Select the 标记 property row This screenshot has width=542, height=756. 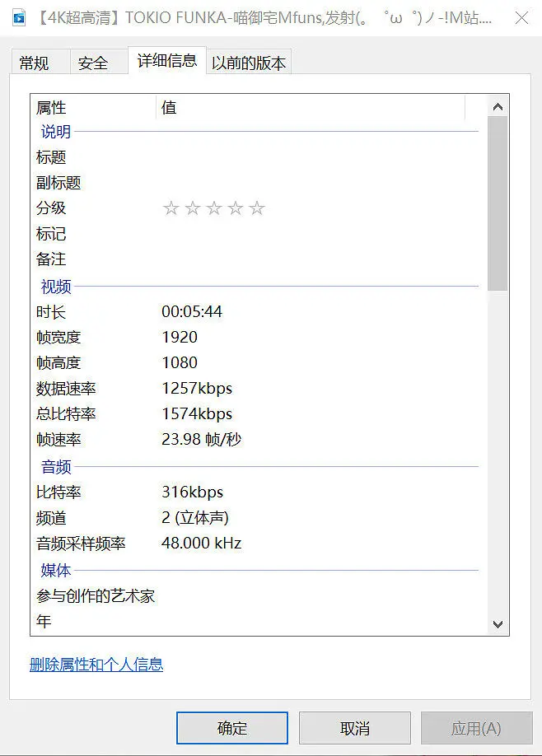point(256,234)
